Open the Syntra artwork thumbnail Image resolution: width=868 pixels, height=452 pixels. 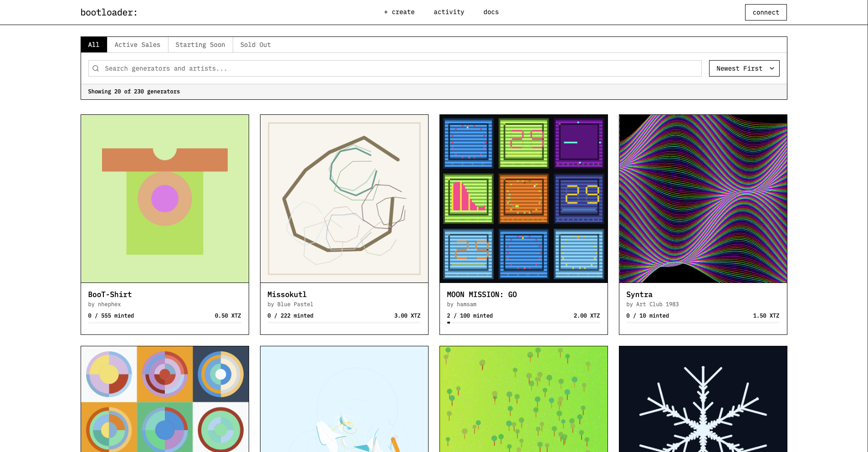click(703, 199)
